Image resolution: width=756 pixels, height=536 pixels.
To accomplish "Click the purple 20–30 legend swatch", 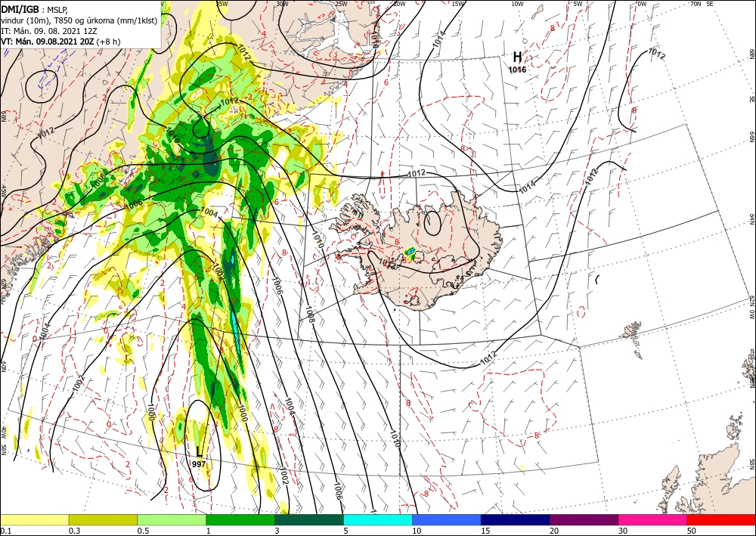I will [x=584, y=519].
